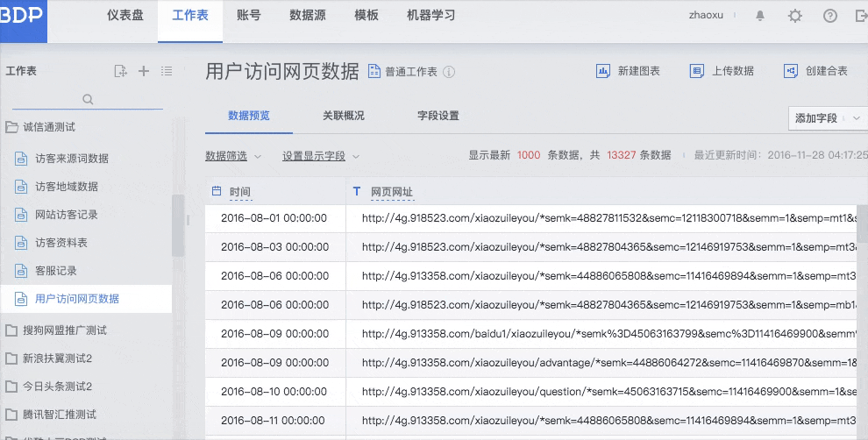
Task: Open 客服记录 worksheet
Action: pyautogui.click(x=56, y=271)
